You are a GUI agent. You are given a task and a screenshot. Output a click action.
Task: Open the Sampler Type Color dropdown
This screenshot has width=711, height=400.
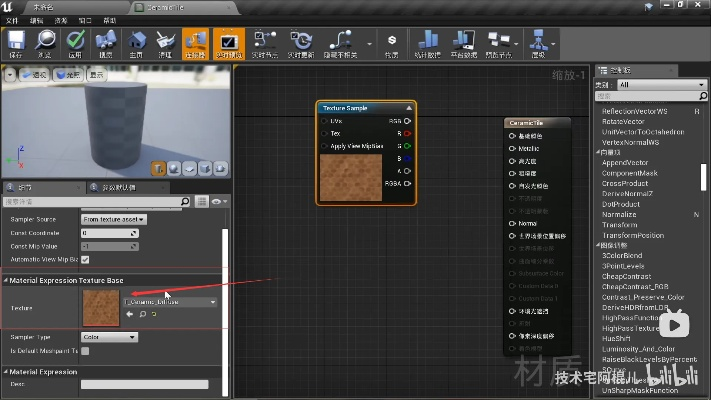108,337
